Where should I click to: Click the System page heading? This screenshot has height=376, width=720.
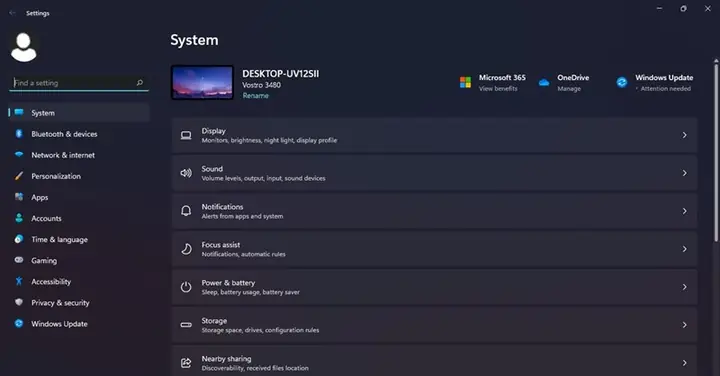[194, 40]
